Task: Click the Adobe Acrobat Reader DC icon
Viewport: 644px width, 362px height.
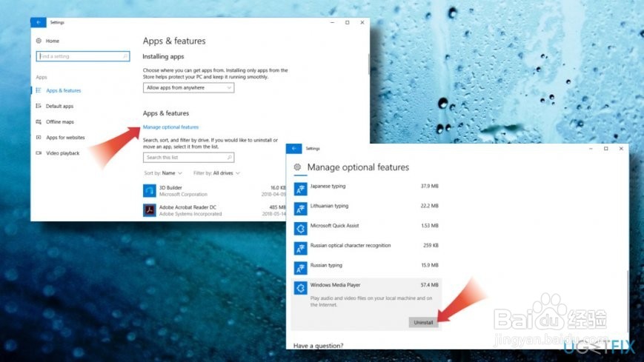Action: (150, 210)
